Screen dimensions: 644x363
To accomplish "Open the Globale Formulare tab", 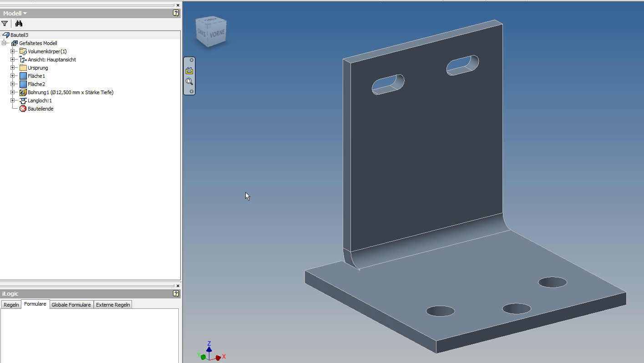I will tap(71, 304).
